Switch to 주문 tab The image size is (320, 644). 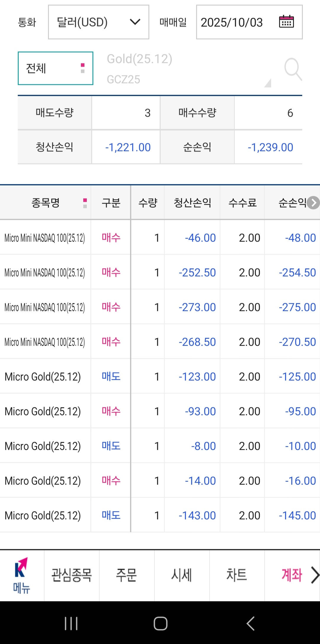pyautogui.click(x=127, y=575)
